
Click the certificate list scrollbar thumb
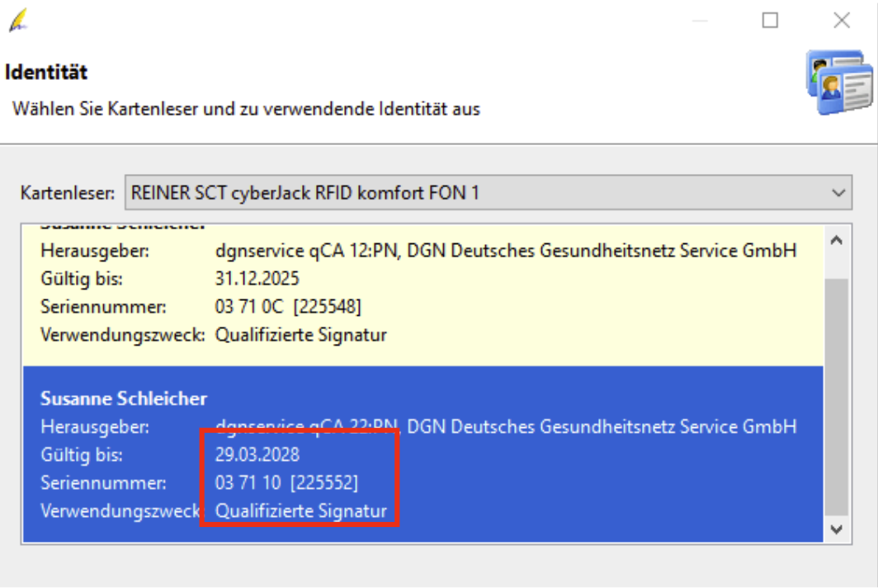click(x=837, y=396)
